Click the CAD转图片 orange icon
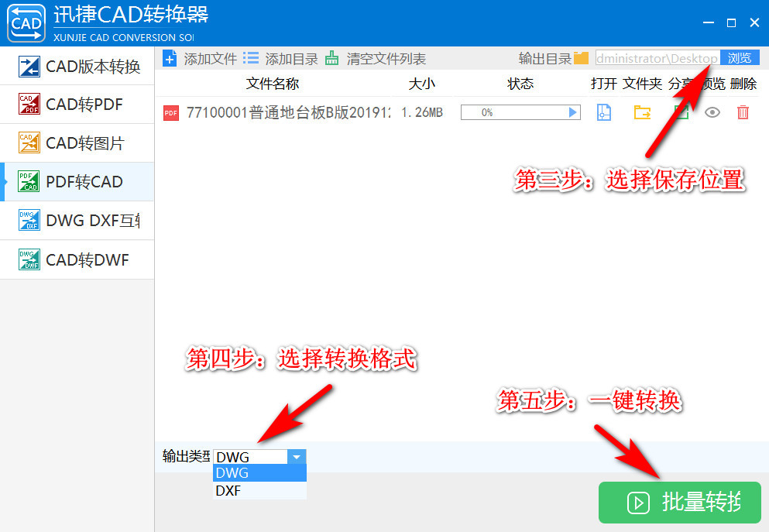 pos(29,142)
